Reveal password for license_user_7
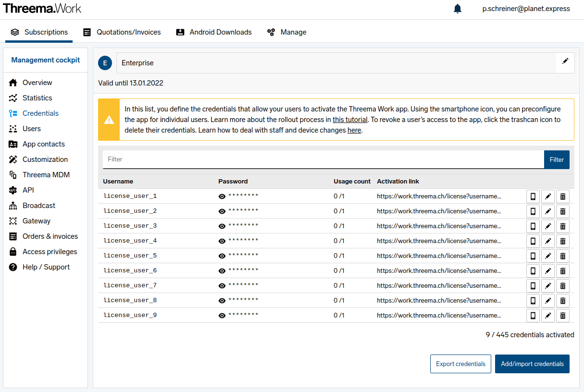This screenshot has height=392, width=584. [x=222, y=285]
